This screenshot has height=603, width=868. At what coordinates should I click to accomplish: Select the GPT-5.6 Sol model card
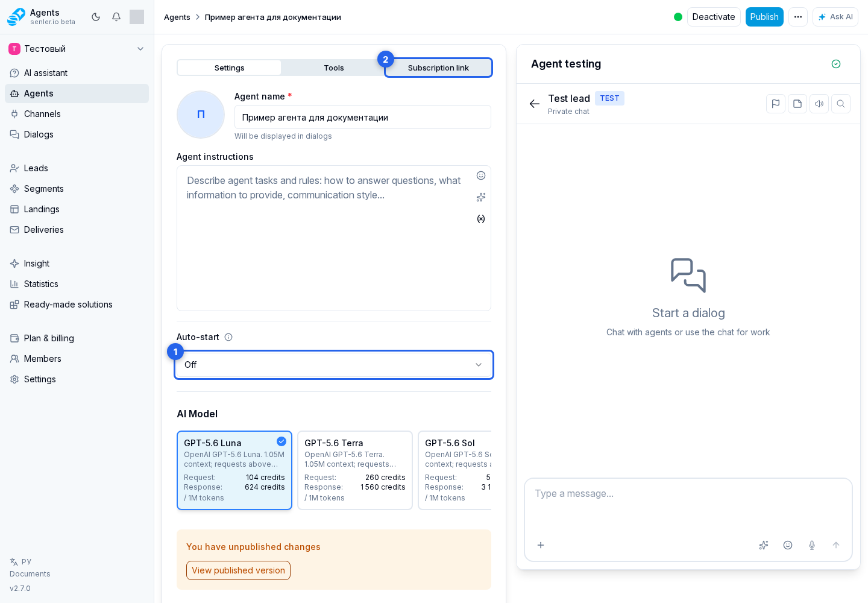(x=455, y=470)
